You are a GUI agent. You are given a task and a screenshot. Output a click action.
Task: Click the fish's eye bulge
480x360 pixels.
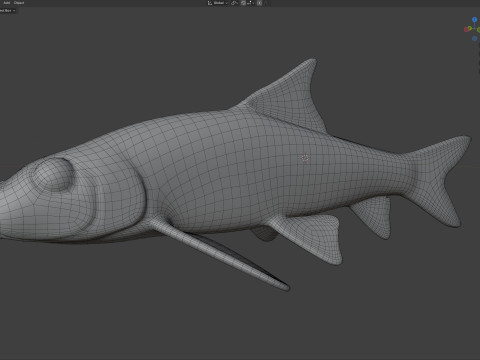(53, 174)
